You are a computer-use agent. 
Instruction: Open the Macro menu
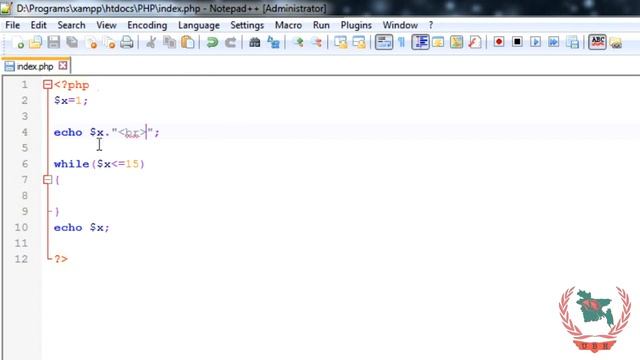point(288,25)
